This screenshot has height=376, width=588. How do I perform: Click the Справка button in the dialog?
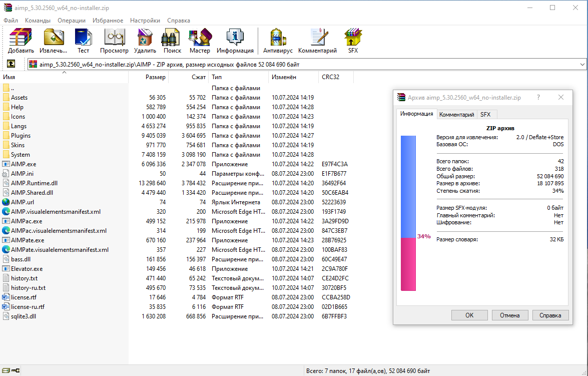[550, 315]
